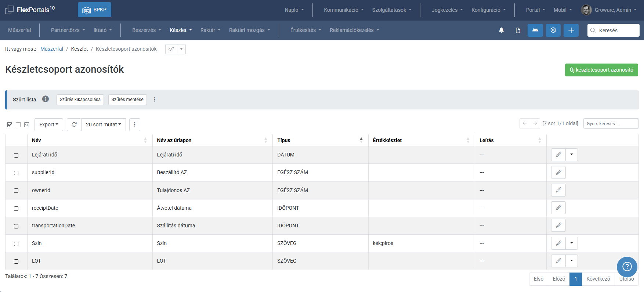This screenshot has height=292, width=644.
Task: Edit the Lejárati idő row pencil icon
Action: (558, 155)
